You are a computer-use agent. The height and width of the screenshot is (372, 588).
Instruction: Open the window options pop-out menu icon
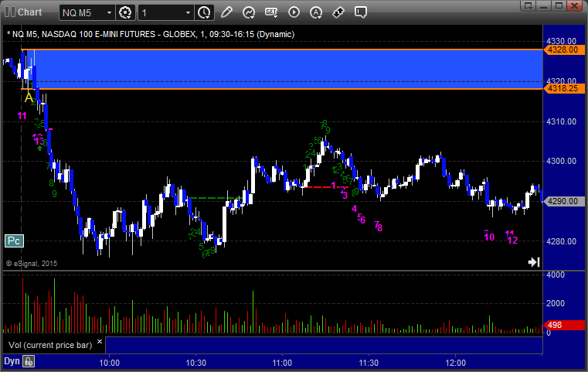tap(529, 5)
